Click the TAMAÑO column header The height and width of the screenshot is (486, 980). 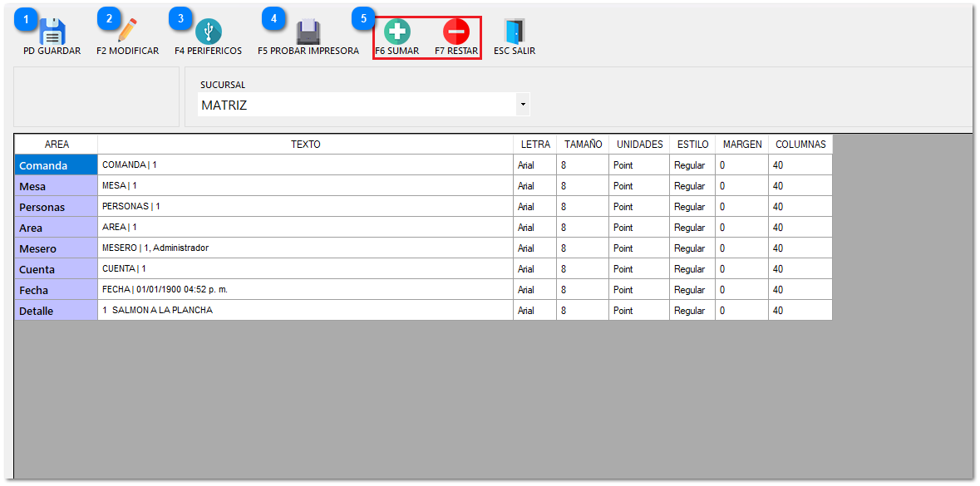583,145
